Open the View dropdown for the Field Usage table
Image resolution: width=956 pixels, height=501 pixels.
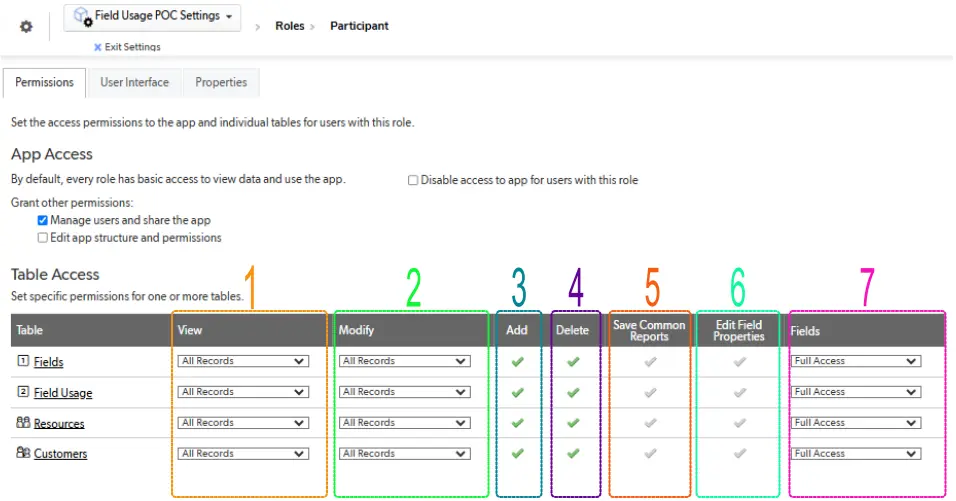tap(243, 393)
